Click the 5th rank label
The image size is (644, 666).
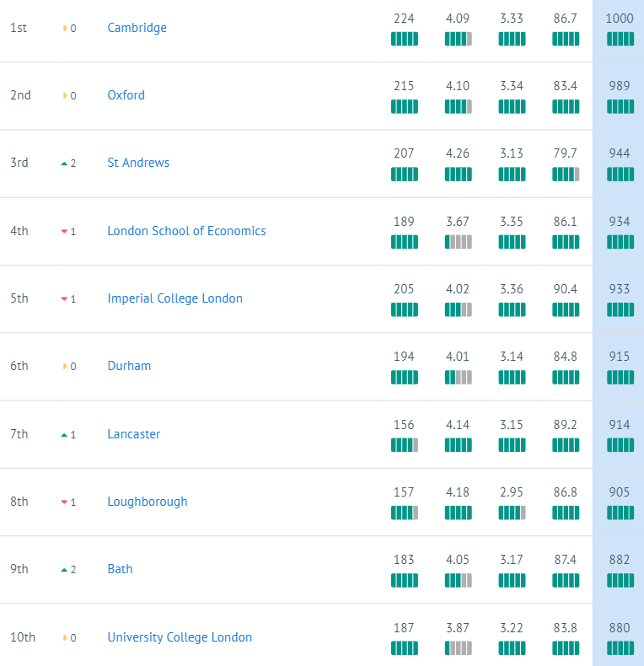(x=19, y=298)
